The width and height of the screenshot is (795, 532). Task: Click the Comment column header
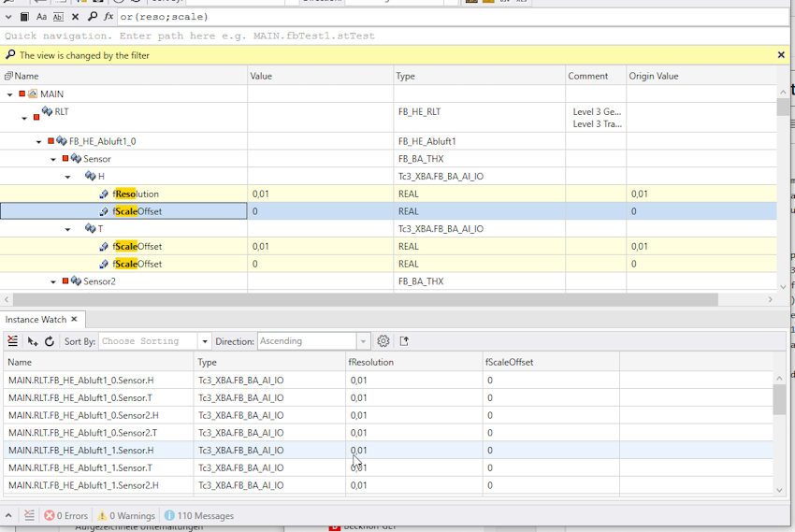coord(596,76)
